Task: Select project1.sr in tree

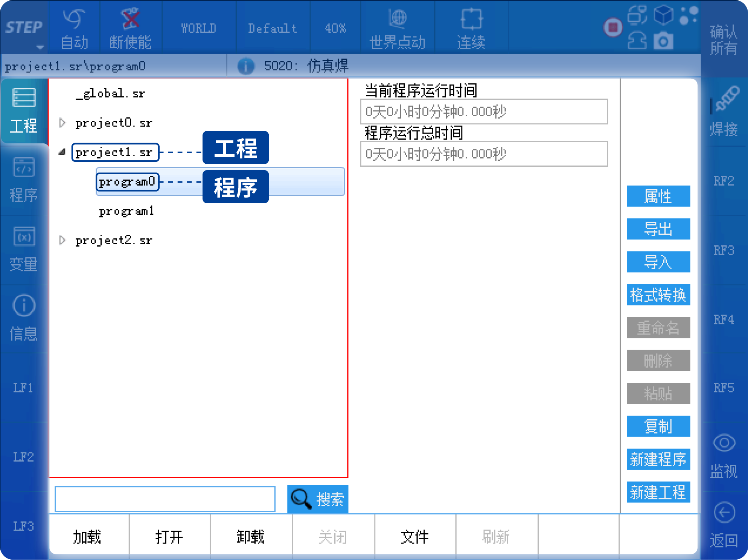Action: pos(115,152)
